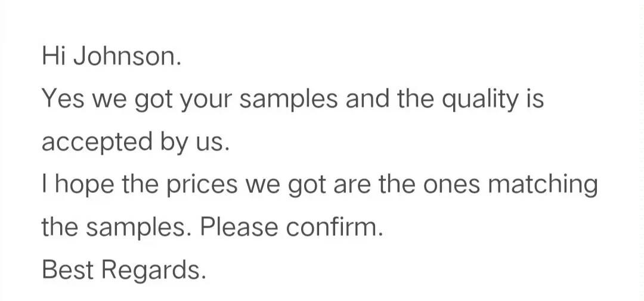This screenshot has height=301, width=644.
Task: Click the word "Best" in the sign-off
Action: click(x=67, y=271)
